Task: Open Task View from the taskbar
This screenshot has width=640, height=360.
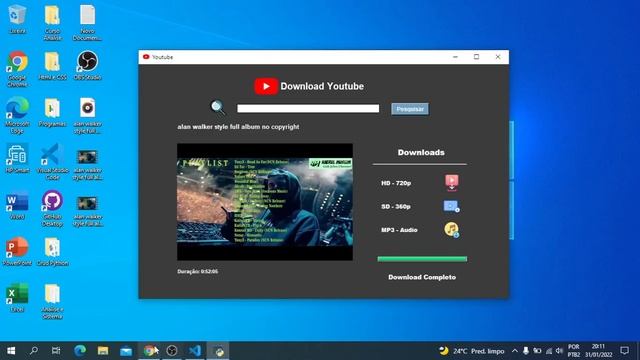Action: click(56, 351)
